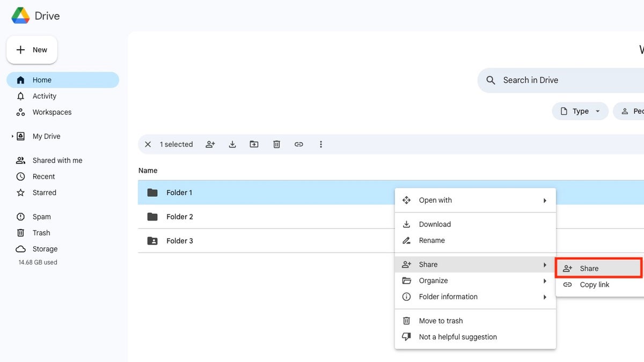Open the Home section in sidebar
This screenshot has height=362, width=644.
point(63,80)
